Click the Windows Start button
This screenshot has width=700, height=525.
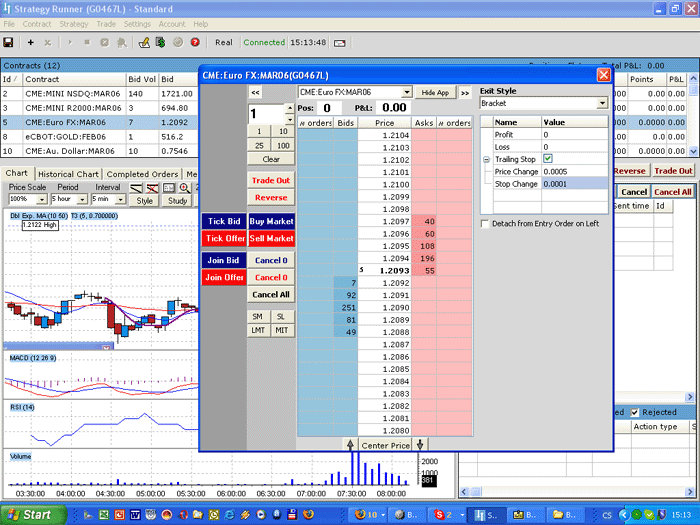(29, 515)
